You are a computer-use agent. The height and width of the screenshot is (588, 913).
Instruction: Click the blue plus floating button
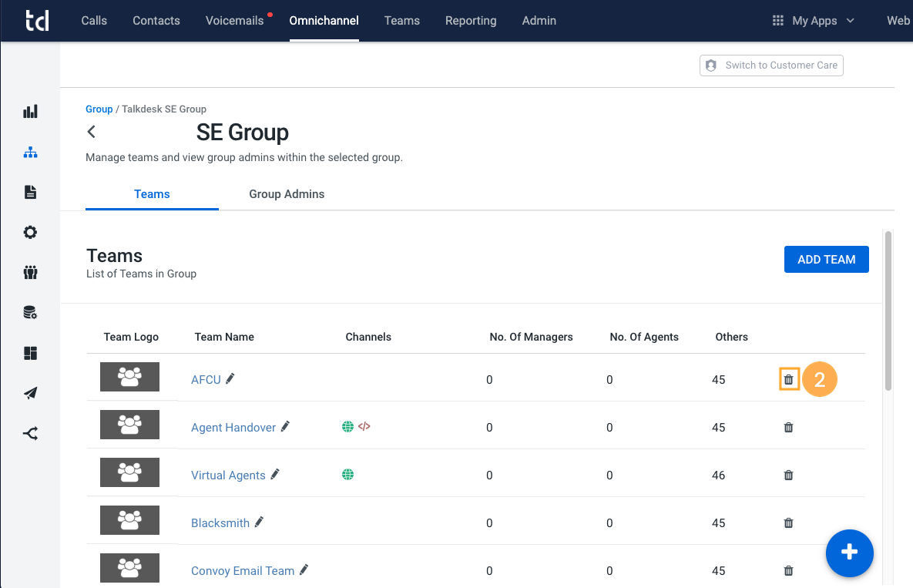pyautogui.click(x=850, y=553)
